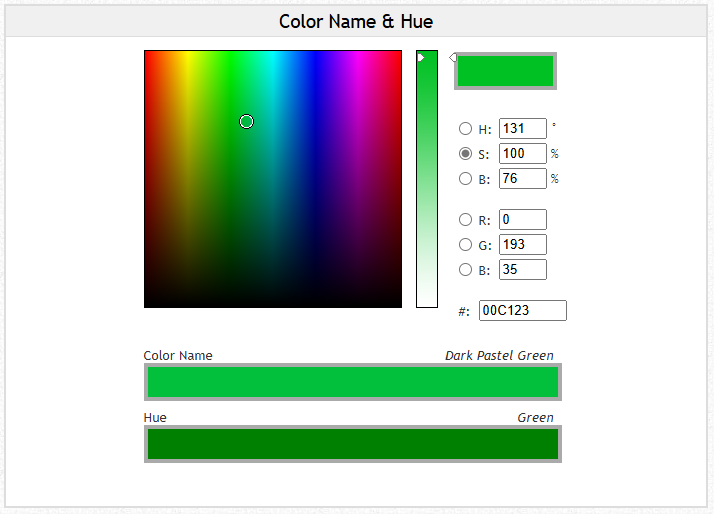Click the Green hue swatch bar
The image size is (714, 514).
point(352,444)
